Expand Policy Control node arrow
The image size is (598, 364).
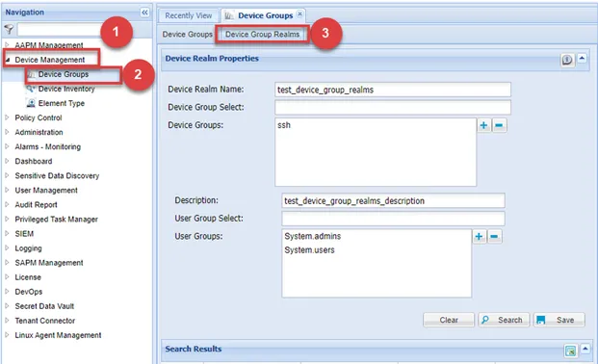[x=7, y=117]
